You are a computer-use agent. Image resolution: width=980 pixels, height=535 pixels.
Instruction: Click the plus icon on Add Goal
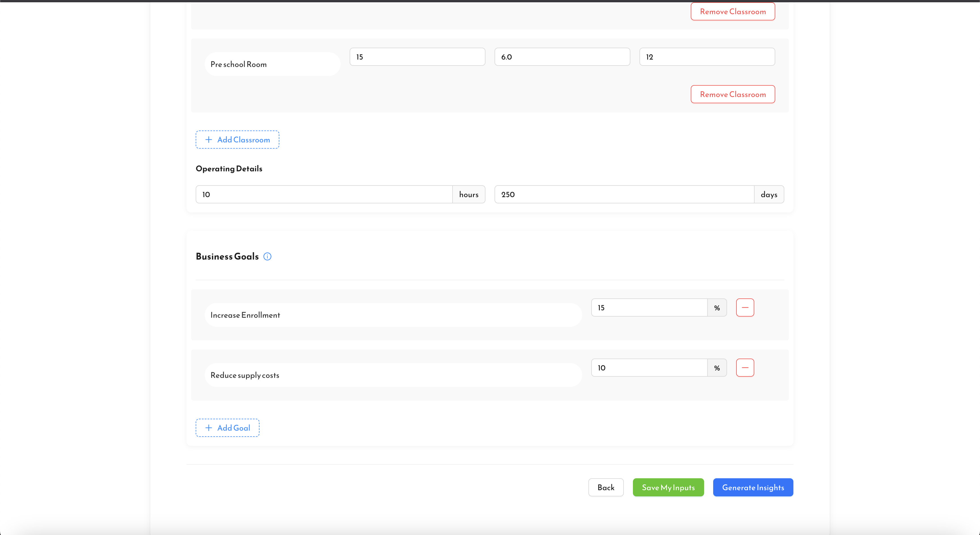coord(208,427)
